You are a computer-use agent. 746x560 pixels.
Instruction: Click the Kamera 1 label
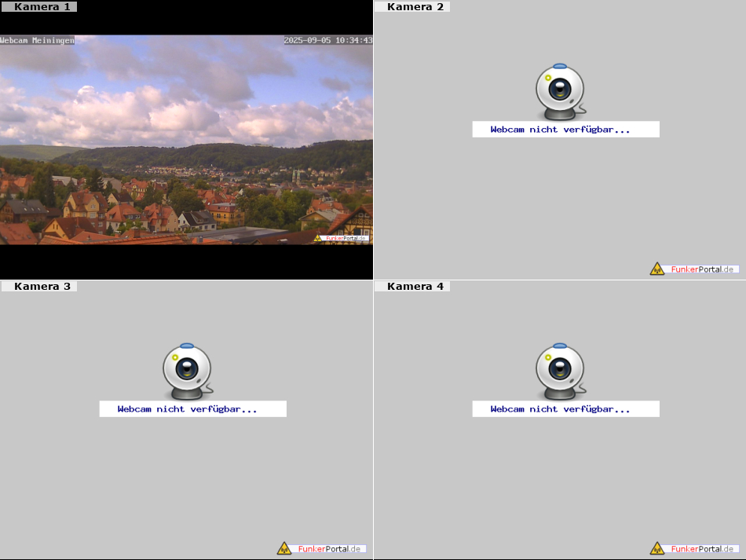pos(38,6)
